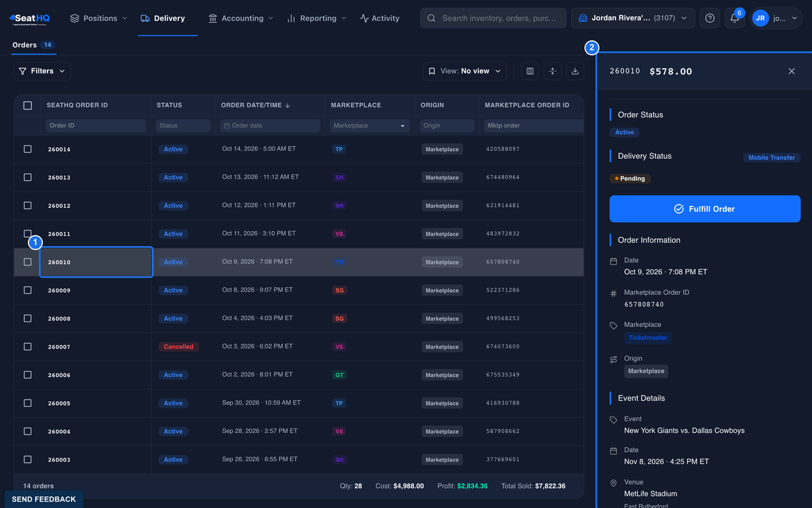Expand the Reporting menu
The width and height of the screenshot is (812, 508).
(317, 18)
